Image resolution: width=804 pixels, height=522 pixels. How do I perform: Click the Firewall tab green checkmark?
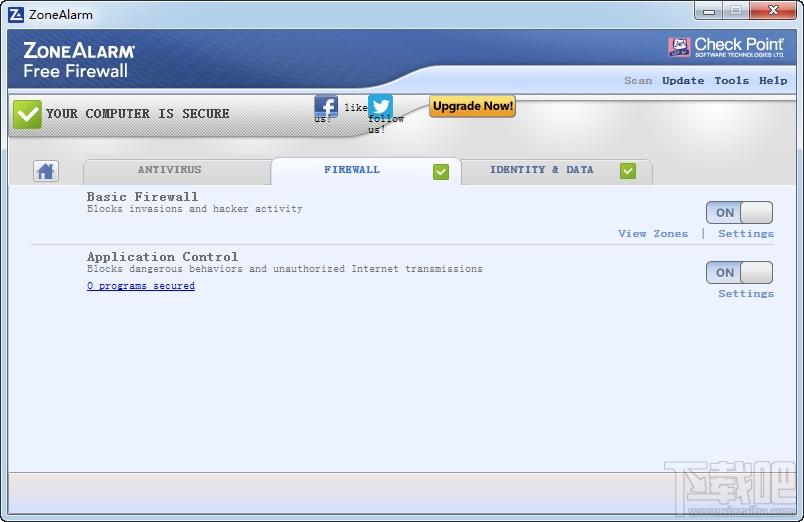(x=440, y=171)
